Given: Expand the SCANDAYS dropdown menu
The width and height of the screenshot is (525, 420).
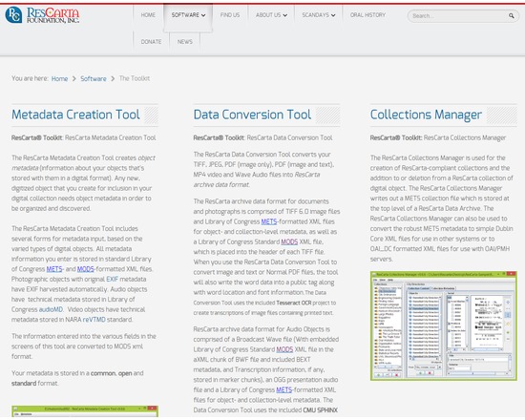Looking at the screenshot, I should point(319,15).
